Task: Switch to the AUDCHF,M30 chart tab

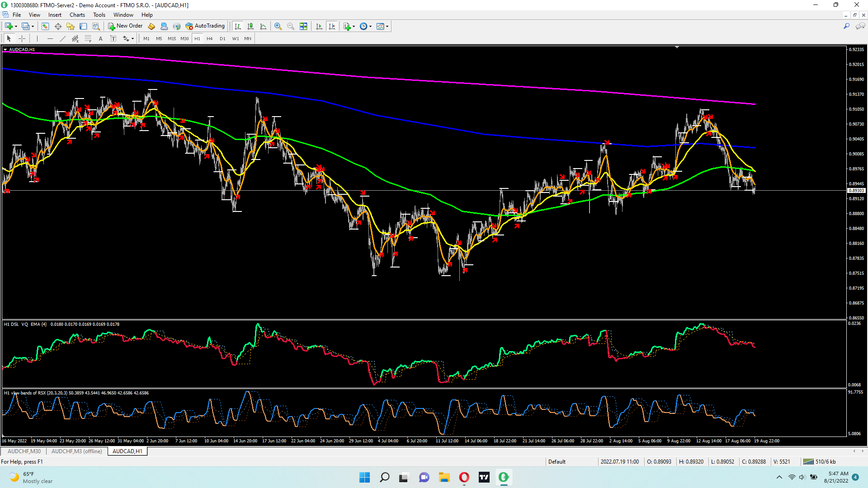Action: point(24,451)
